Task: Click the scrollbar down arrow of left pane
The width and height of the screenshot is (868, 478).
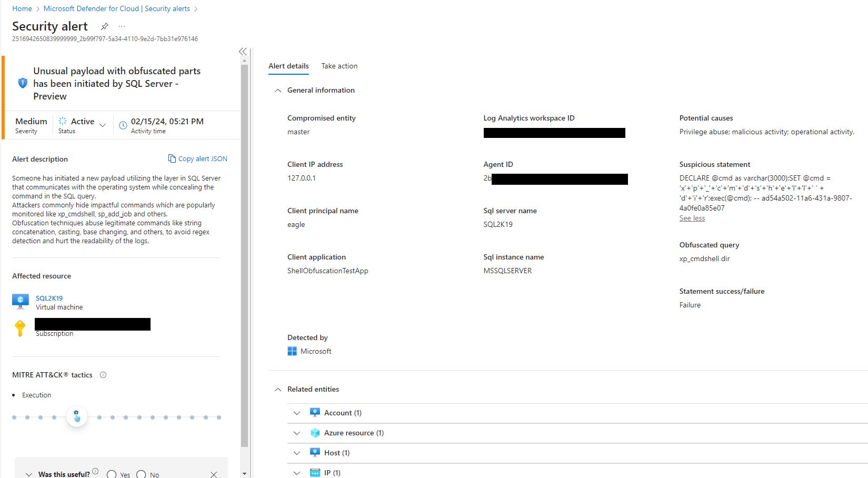Action: coord(244,474)
